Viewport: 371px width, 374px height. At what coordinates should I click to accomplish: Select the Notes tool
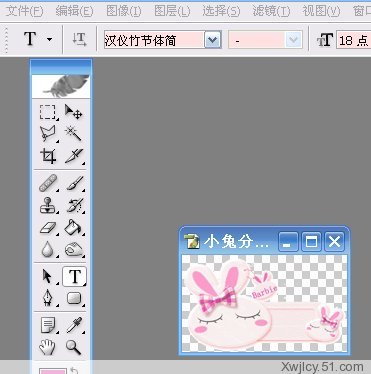pyautogui.click(x=48, y=325)
